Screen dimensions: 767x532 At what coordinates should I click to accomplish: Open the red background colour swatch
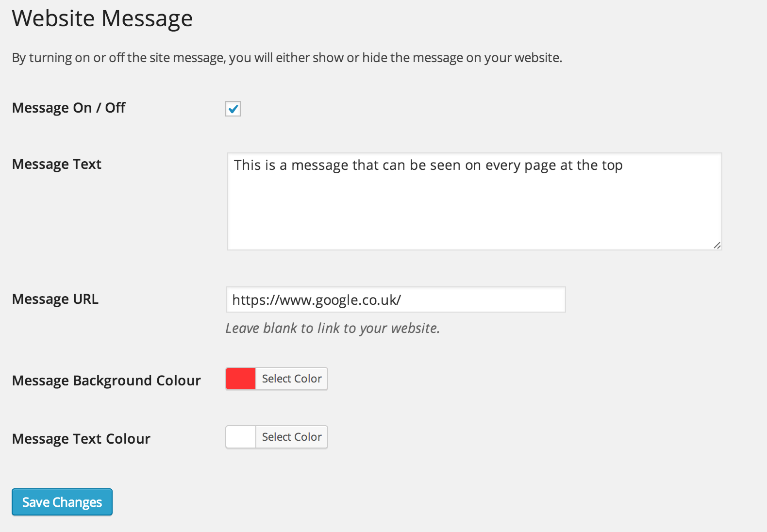(x=241, y=379)
